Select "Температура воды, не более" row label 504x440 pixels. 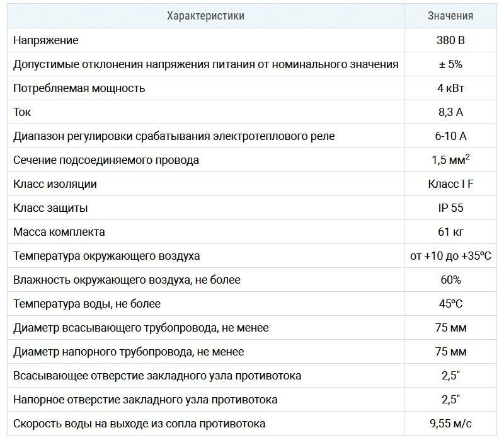(x=87, y=304)
